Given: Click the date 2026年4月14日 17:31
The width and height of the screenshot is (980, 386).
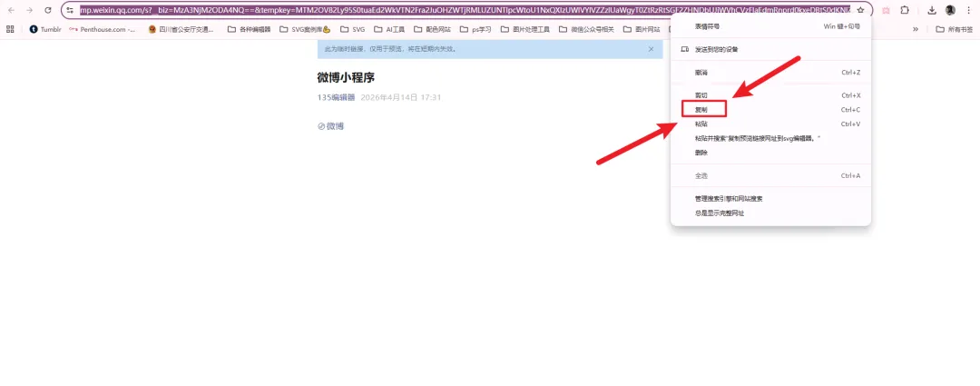Looking at the screenshot, I should click(x=401, y=97).
